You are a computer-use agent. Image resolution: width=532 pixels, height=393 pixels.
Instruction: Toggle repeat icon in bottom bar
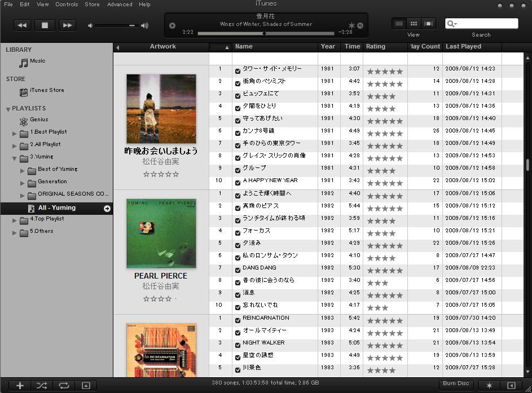pyautogui.click(x=64, y=386)
